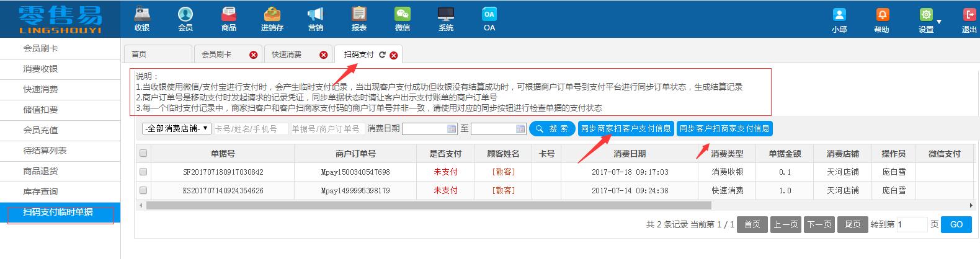Toggle the select-all checkbox in table header
Image resolution: width=980 pixels, height=259 pixels.
tap(143, 153)
